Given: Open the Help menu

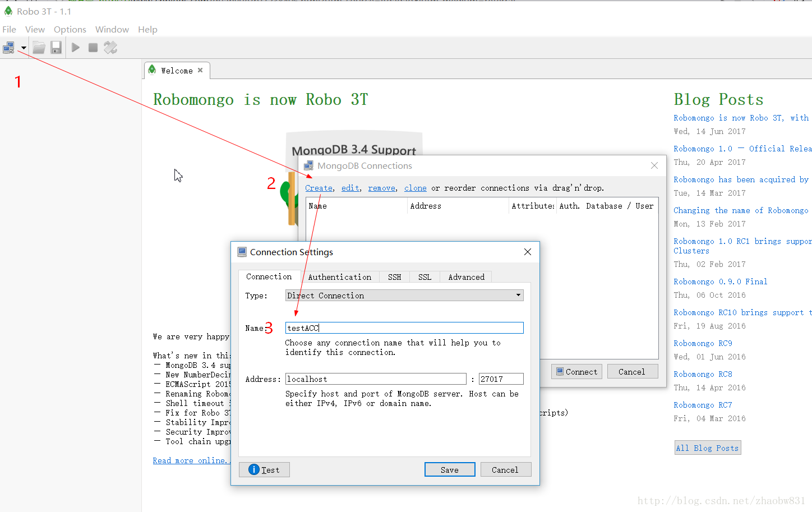Looking at the screenshot, I should click(147, 29).
